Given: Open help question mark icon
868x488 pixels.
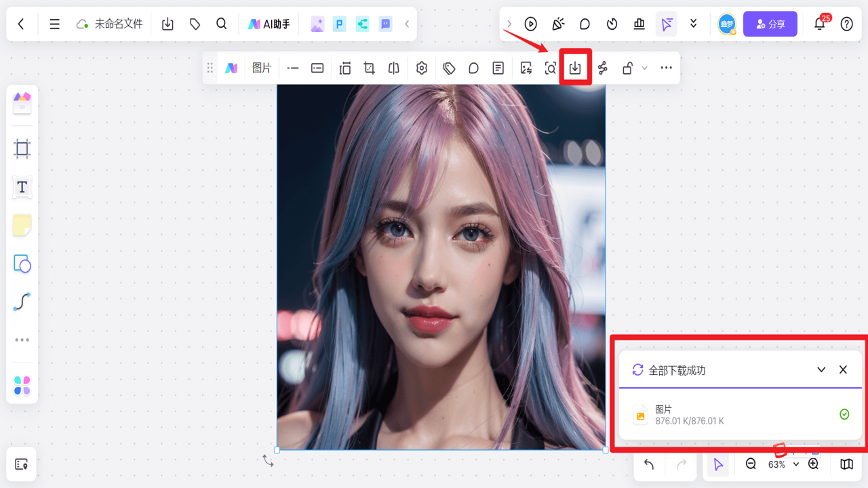Looking at the screenshot, I should click(847, 24).
